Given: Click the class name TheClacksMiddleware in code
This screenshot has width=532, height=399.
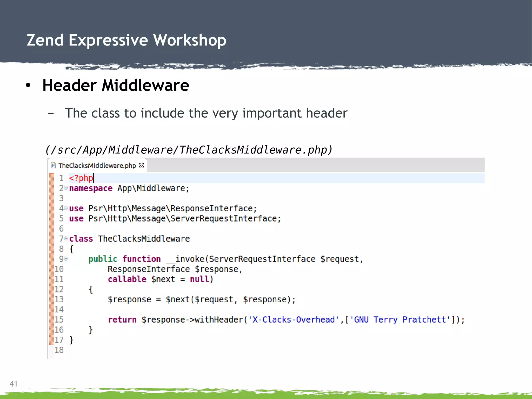Looking at the screenshot, I should 144,239.
